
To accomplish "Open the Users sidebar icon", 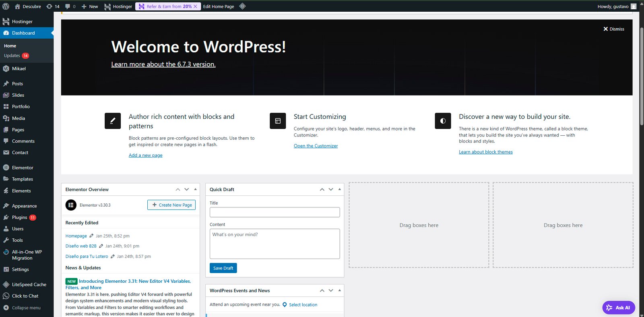I will click(x=6, y=229).
